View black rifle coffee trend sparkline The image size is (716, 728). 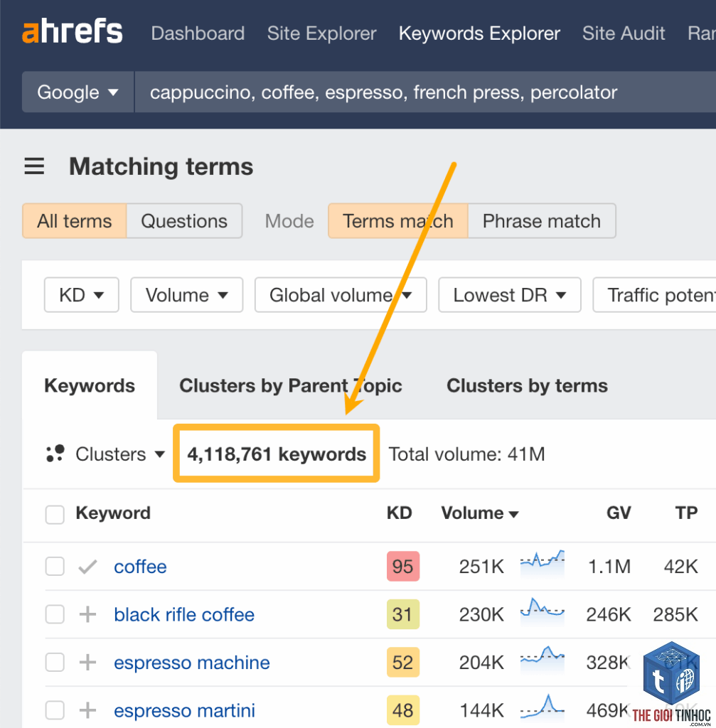[543, 611]
